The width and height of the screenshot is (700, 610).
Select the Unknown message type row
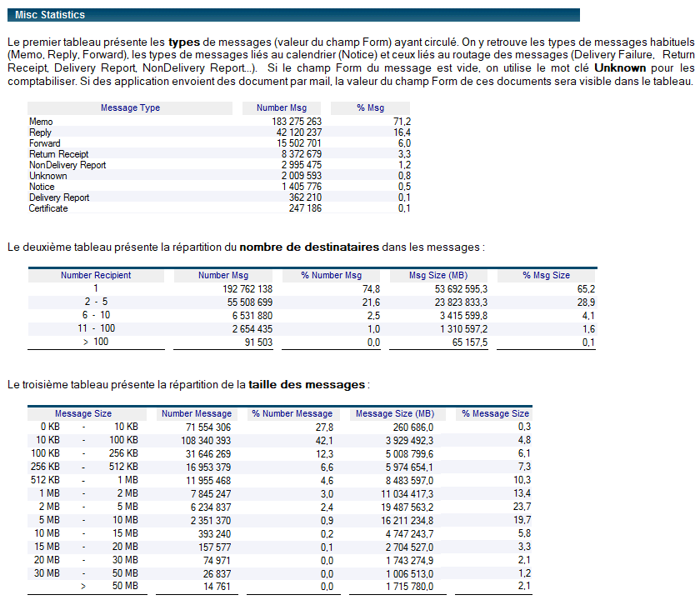point(218,176)
